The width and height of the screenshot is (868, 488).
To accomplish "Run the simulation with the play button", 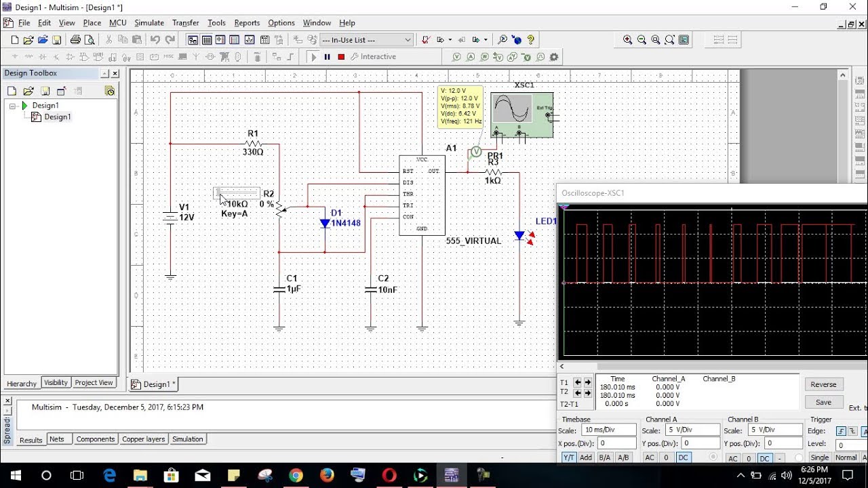I will 313,57.
